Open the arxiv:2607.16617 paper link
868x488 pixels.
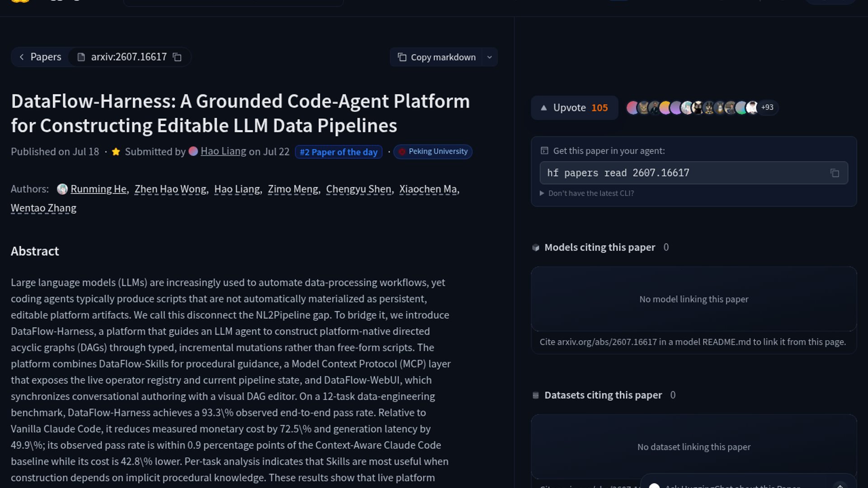click(x=129, y=57)
